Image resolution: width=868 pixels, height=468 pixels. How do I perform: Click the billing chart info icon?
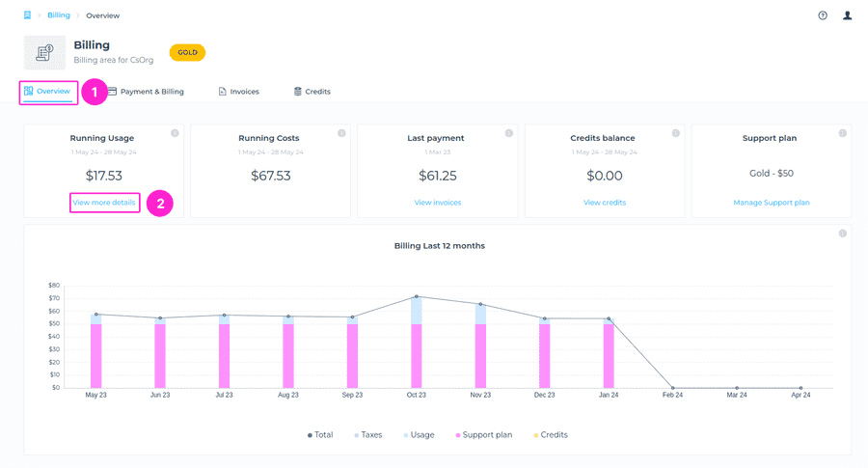[843, 234]
